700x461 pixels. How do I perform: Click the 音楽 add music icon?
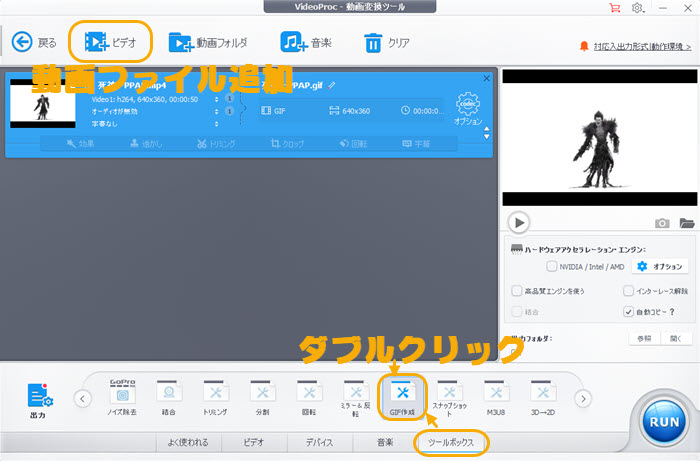coord(293,42)
